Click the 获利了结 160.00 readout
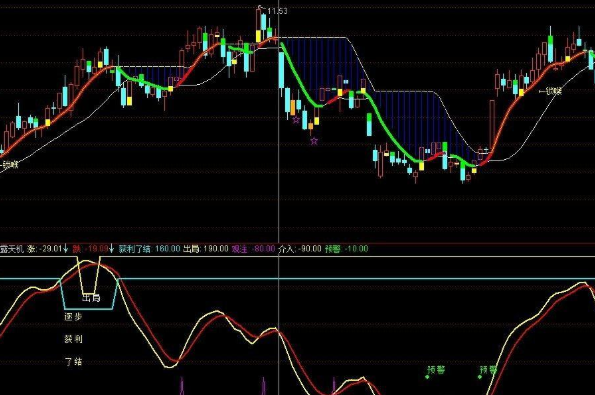The height and width of the screenshot is (395, 595). 149,249
